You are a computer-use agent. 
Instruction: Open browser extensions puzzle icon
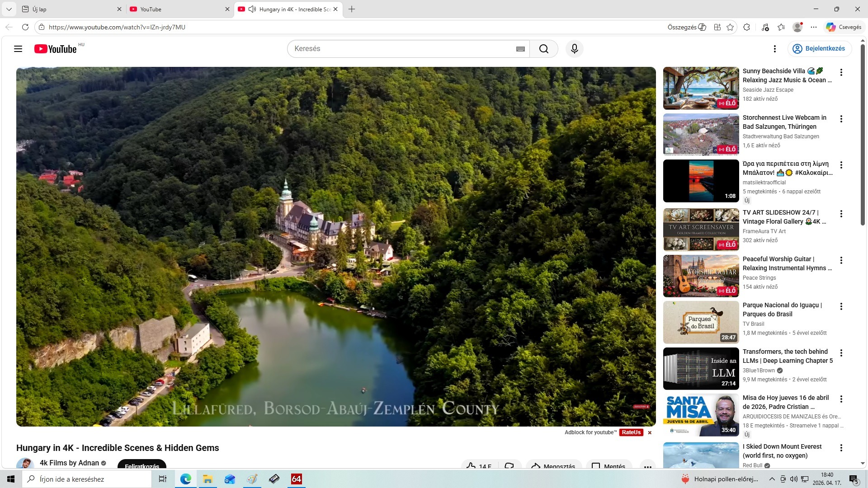[746, 27]
